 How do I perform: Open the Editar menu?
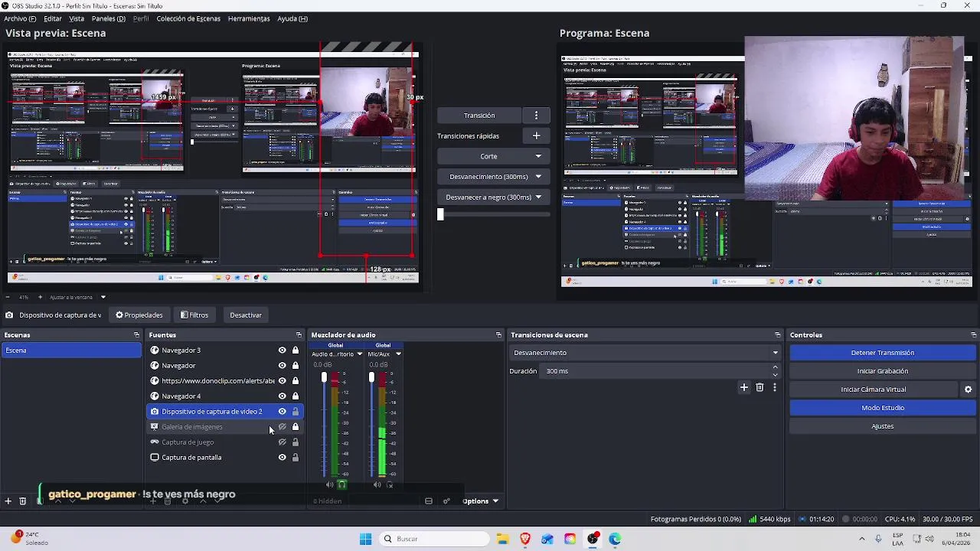point(53,18)
